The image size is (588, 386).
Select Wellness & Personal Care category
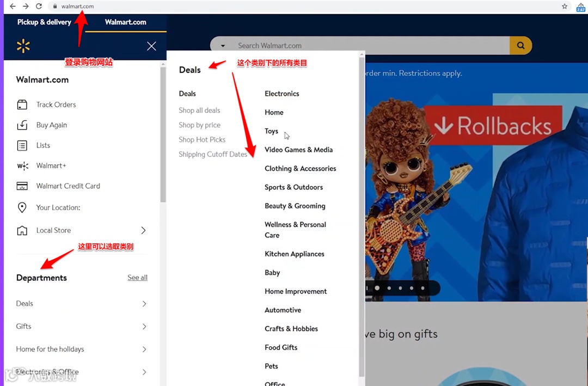tap(295, 230)
